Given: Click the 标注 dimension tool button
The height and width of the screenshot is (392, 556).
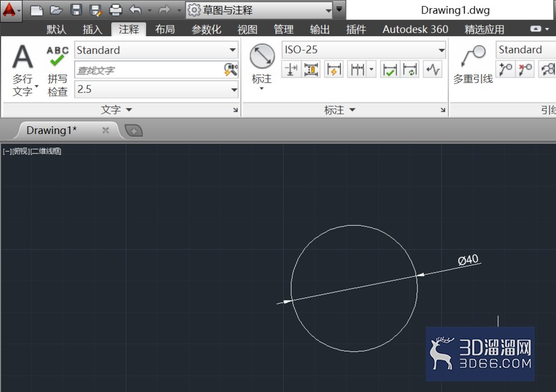Looking at the screenshot, I should [x=262, y=66].
